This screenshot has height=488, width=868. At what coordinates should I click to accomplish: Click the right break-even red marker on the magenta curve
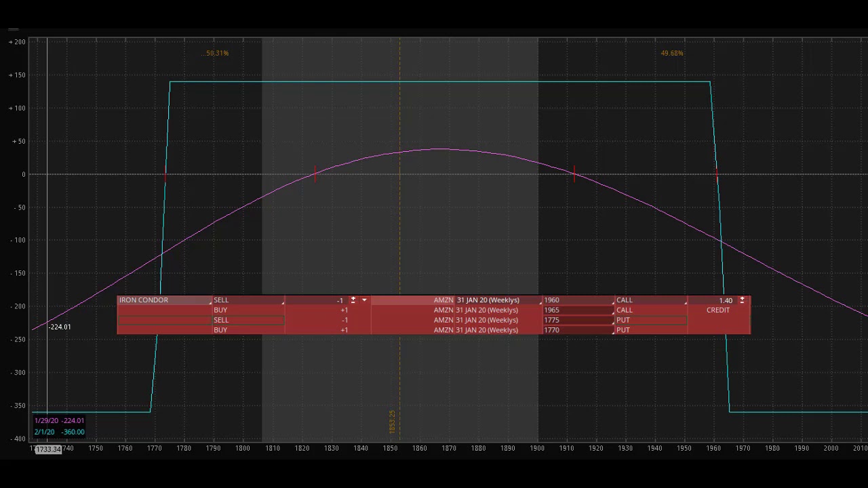(x=574, y=174)
